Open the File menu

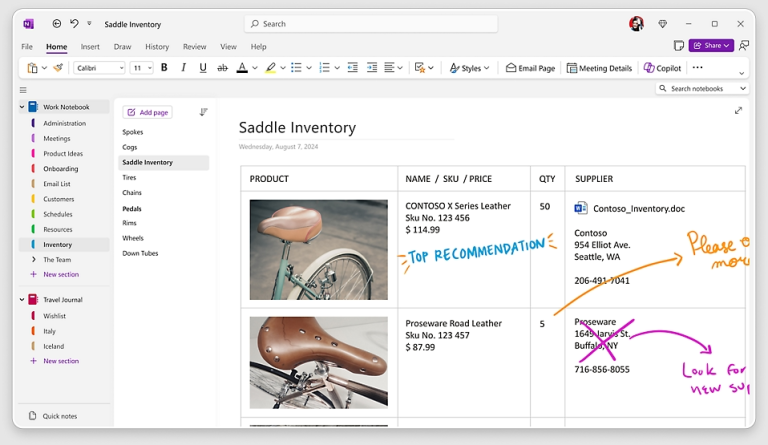pos(27,47)
